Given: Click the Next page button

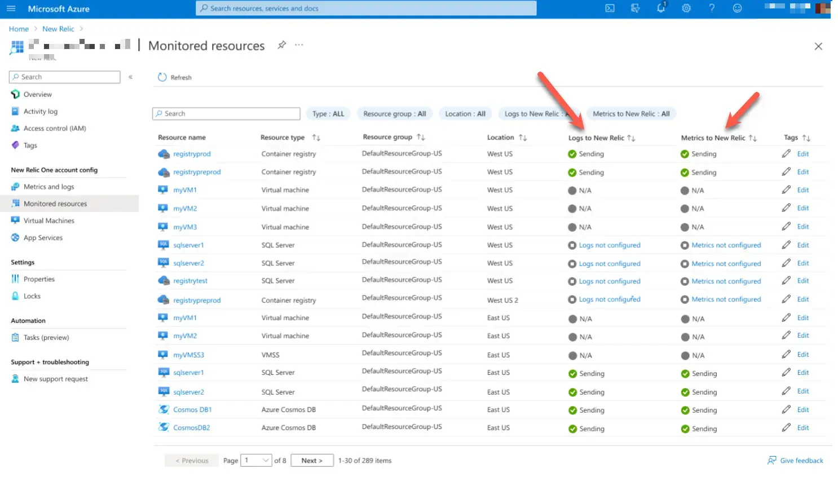Looking at the screenshot, I should 312,461.
